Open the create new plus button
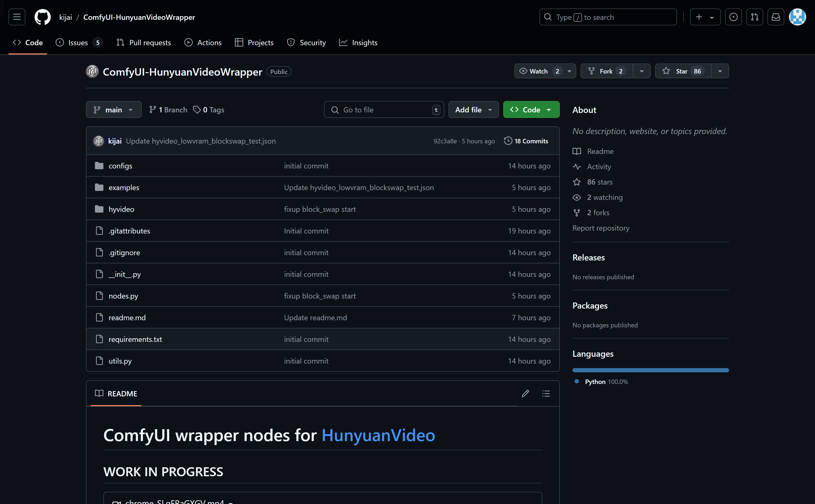The image size is (815, 504). coord(699,17)
